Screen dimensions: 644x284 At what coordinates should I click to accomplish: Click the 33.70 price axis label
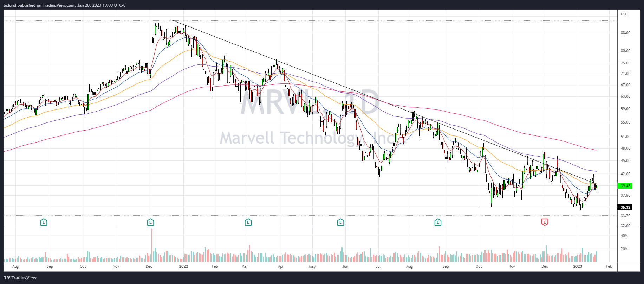click(x=625, y=216)
